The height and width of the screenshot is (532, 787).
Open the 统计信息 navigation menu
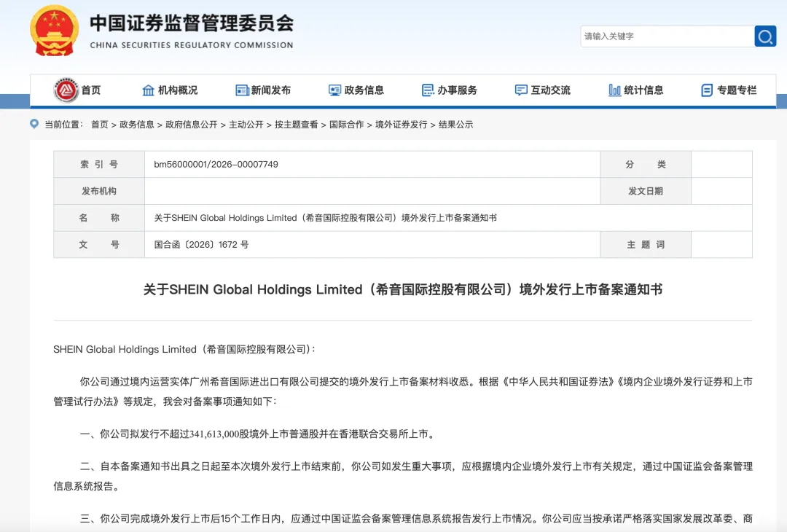(x=643, y=90)
